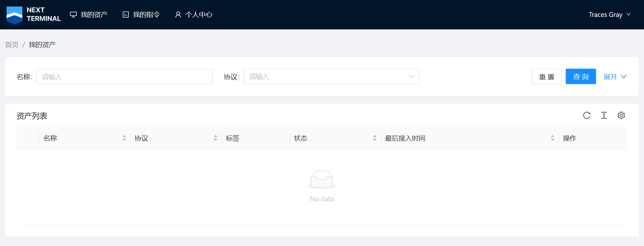Navigate to 首页 breadcrumb link
Viewport: 644px width, 246px height.
[x=12, y=45]
